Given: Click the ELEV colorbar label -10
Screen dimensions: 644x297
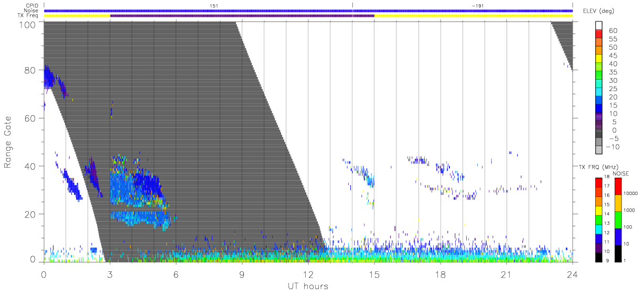Looking at the screenshot, I should [612, 147].
